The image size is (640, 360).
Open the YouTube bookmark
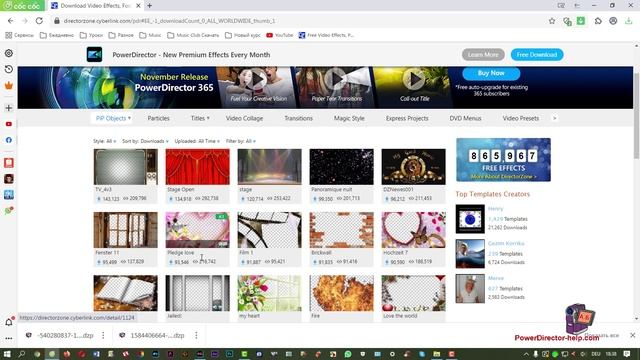click(x=280, y=35)
